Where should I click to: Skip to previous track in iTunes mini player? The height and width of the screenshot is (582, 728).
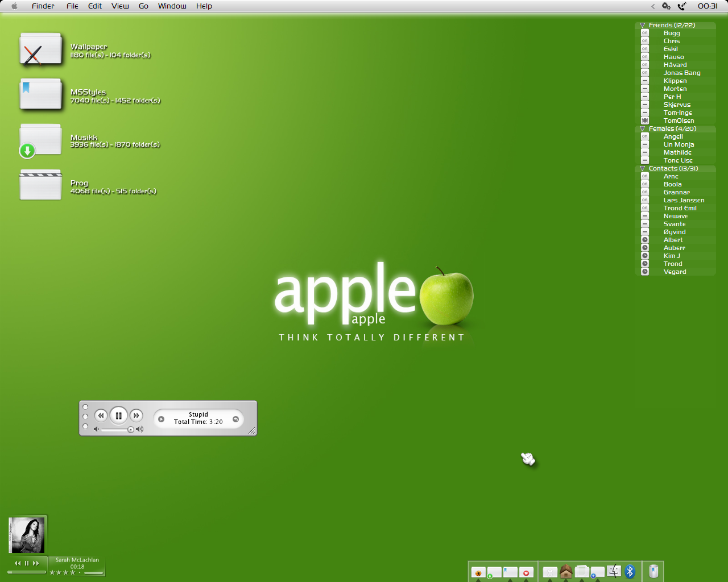point(101,415)
